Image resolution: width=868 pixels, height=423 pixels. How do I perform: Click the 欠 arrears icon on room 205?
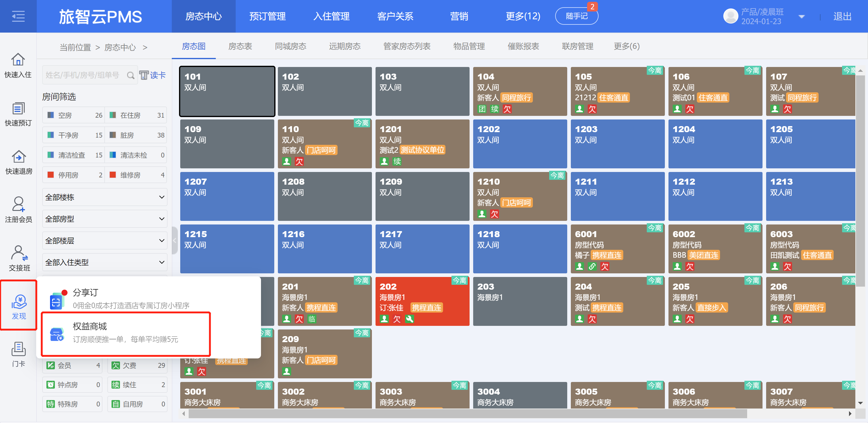[690, 319]
